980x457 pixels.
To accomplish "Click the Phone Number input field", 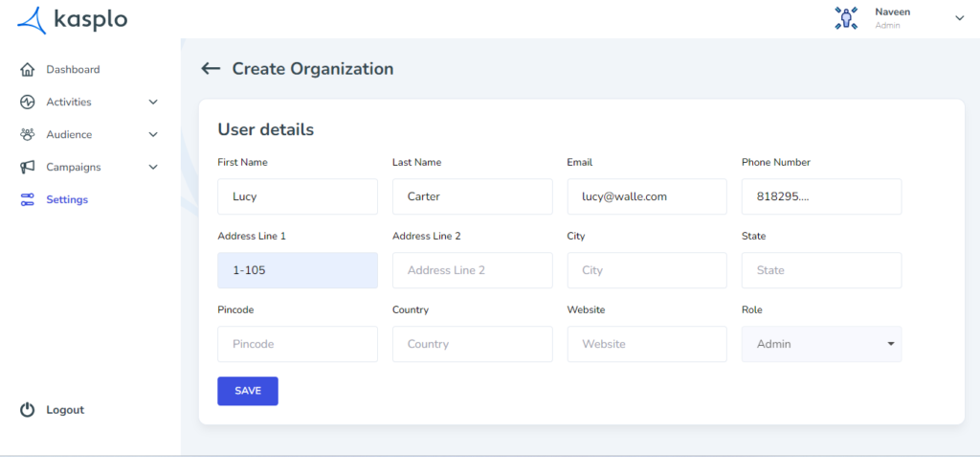I will point(821,196).
